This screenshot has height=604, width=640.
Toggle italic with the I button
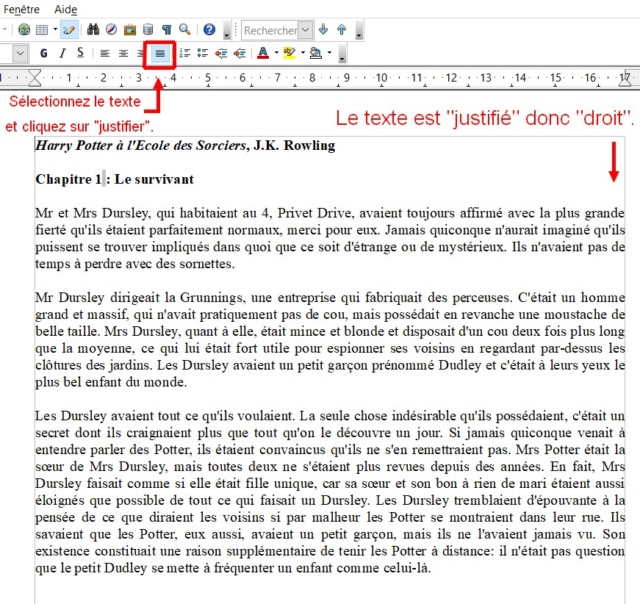[x=62, y=53]
